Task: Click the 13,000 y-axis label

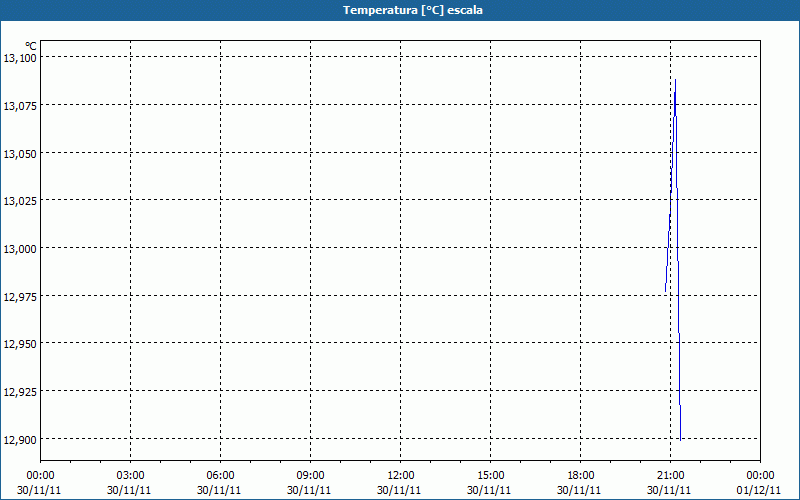Action: 20,249
